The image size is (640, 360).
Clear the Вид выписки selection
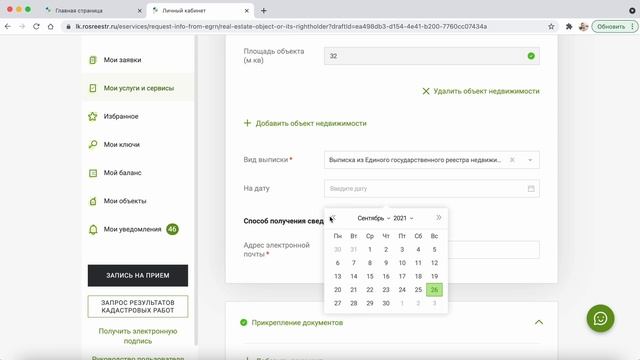(512, 160)
